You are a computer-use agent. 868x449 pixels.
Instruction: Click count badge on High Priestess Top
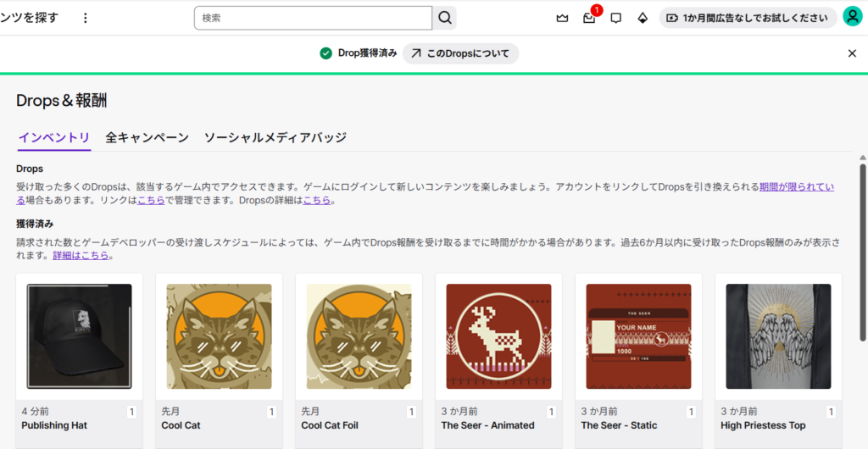pos(831,412)
